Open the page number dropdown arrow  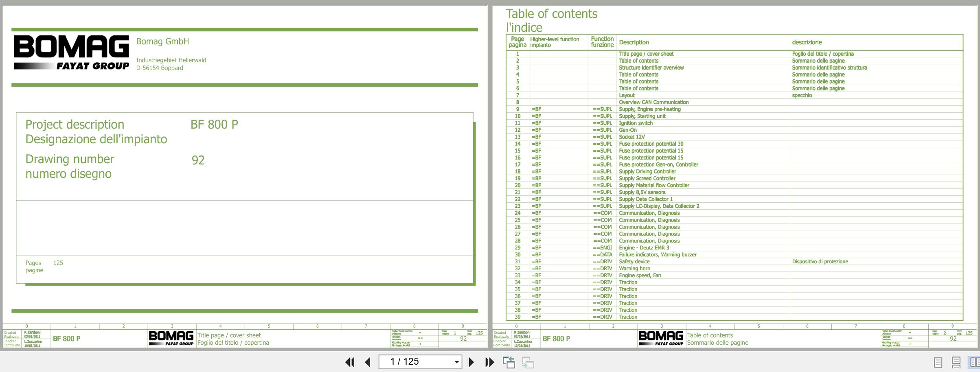point(456,362)
